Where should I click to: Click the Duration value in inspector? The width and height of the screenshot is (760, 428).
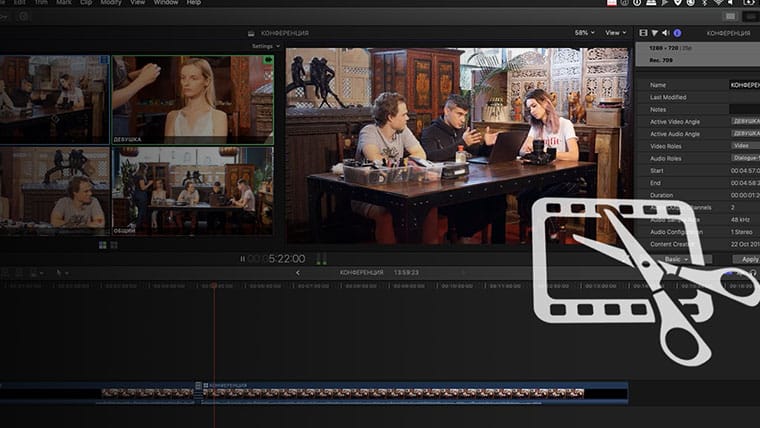coord(745,195)
